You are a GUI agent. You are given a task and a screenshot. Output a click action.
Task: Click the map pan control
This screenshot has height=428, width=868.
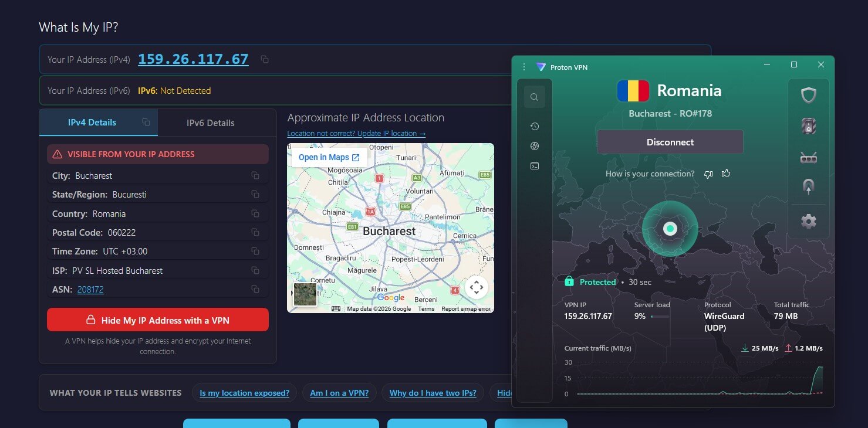tap(477, 287)
